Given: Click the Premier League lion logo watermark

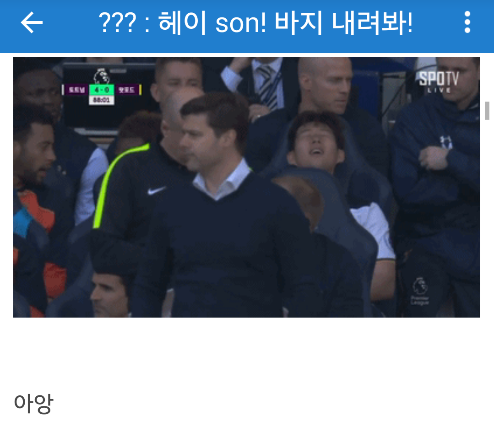Looking at the screenshot, I should point(420,291).
